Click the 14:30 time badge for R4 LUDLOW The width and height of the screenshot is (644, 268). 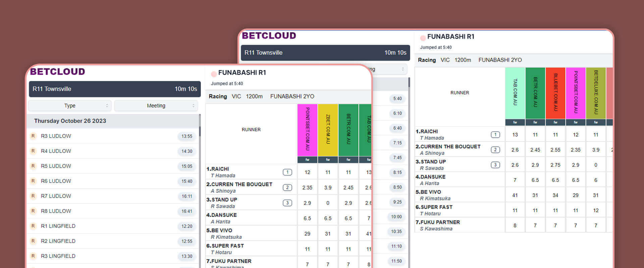[x=187, y=151]
